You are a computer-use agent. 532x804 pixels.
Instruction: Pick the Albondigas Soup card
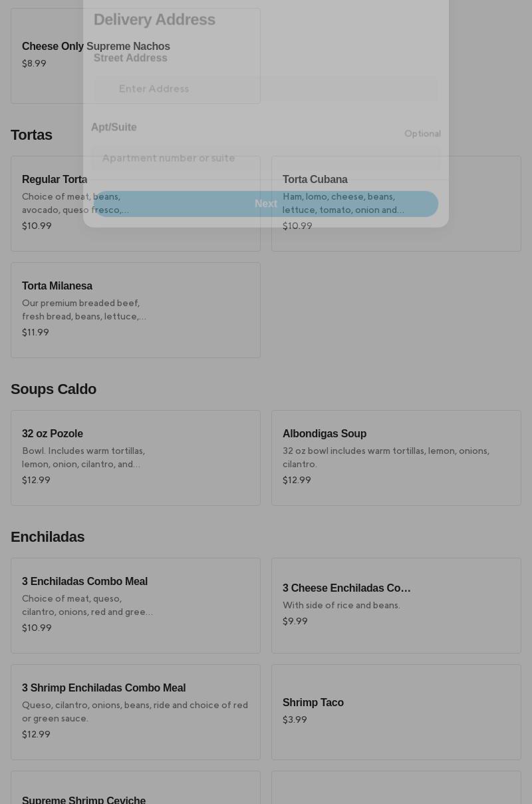[396, 457]
